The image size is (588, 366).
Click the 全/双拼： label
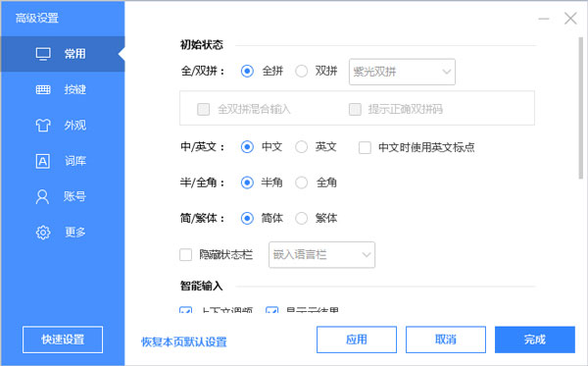203,71
